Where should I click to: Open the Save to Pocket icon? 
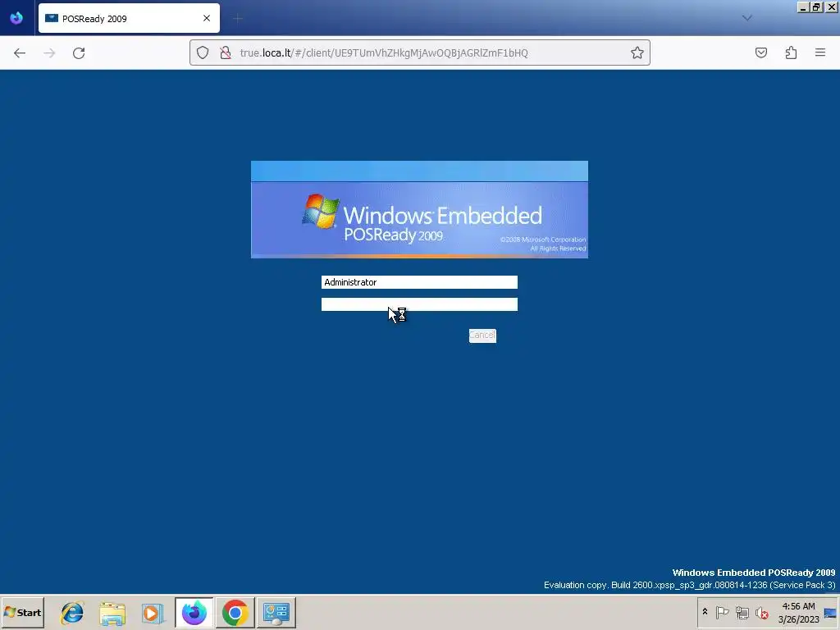pos(761,52)
